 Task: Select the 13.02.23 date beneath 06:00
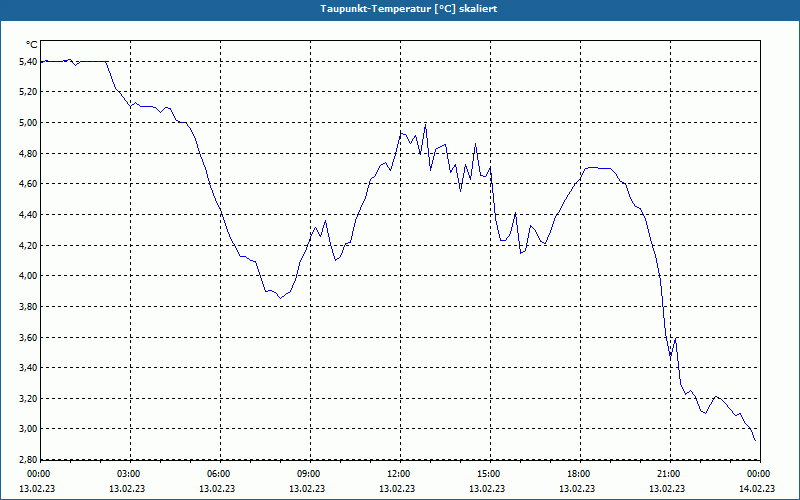(217, 488)
